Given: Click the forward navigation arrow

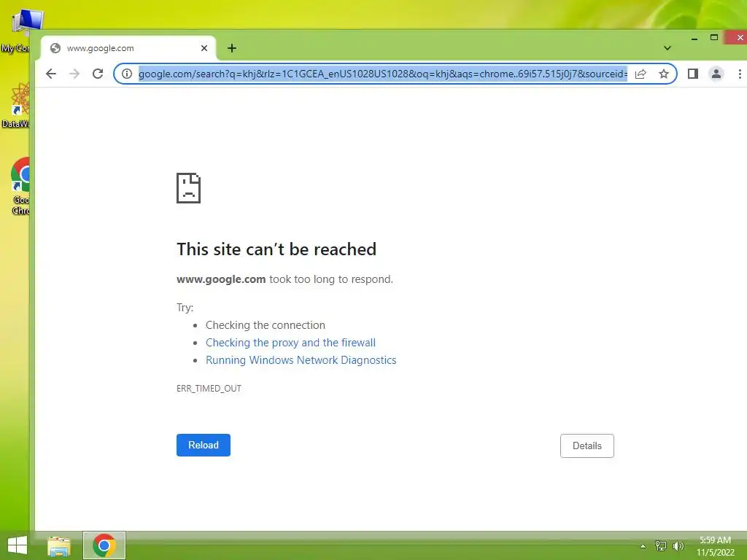Looking at the screenshot, I should tap(74, 74).
